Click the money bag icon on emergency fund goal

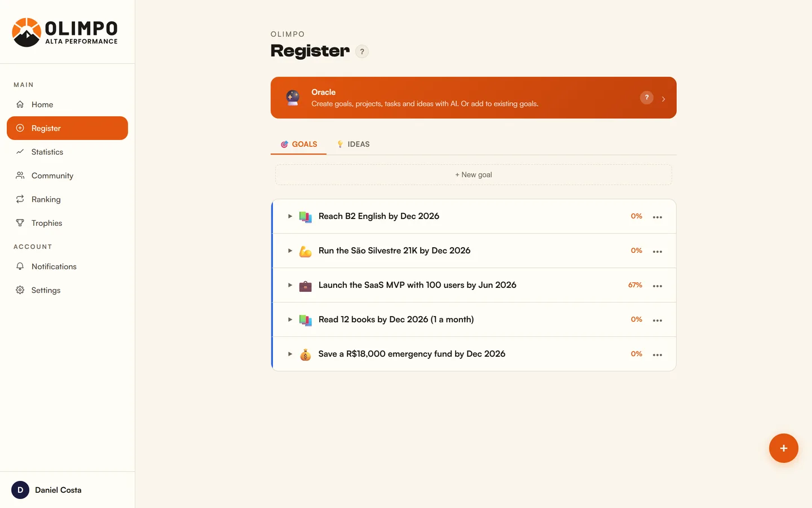pyautogui.click(x=306, y=354)
